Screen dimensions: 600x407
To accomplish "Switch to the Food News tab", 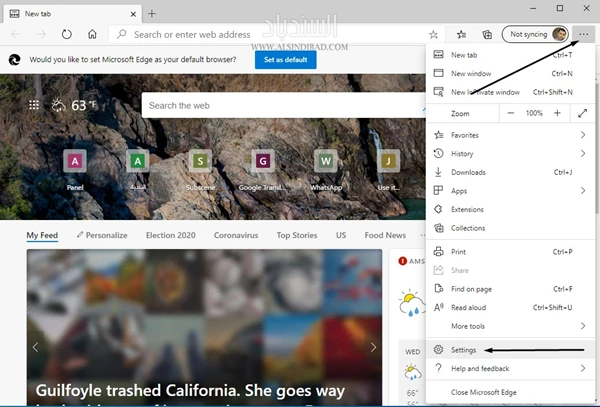I will tap(385, 235).
